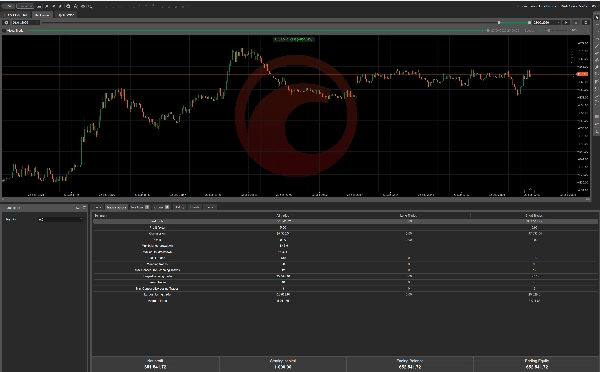Screen dimensions: 600x372
Task: Toggle the Visual mode checkbox
Action: pyautogui.click(x=4, y=30)
